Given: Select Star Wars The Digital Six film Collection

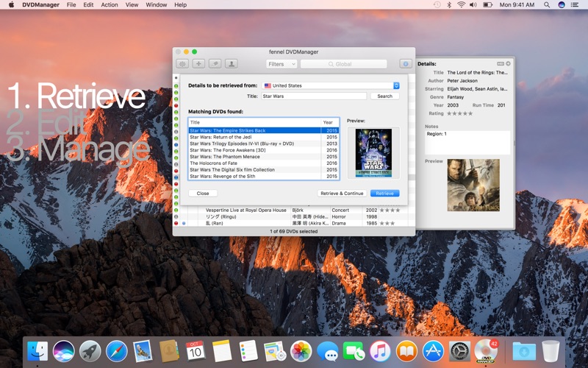Looking at the screenshot, I should point(264,170).
